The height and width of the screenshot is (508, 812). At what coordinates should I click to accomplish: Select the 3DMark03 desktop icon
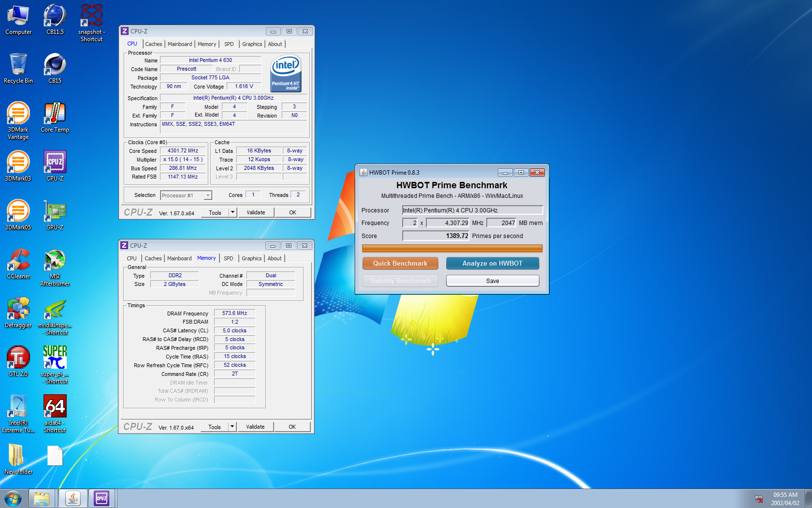click(x=18, y=166)
